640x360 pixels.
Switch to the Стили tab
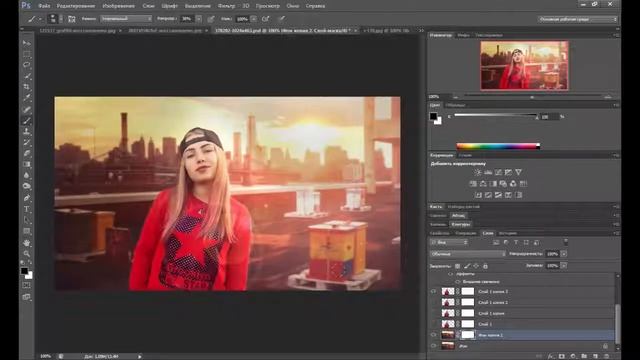point(465,156)
